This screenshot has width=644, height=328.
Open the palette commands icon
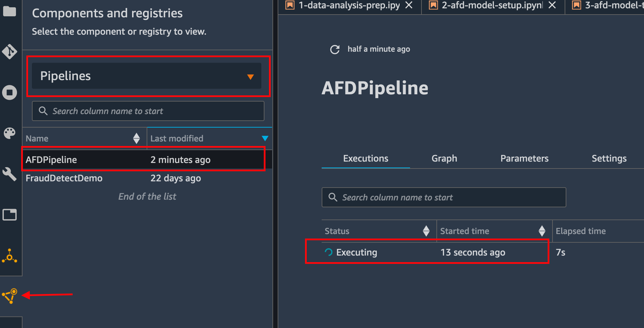pyautogui.click(x=9, y=133)
